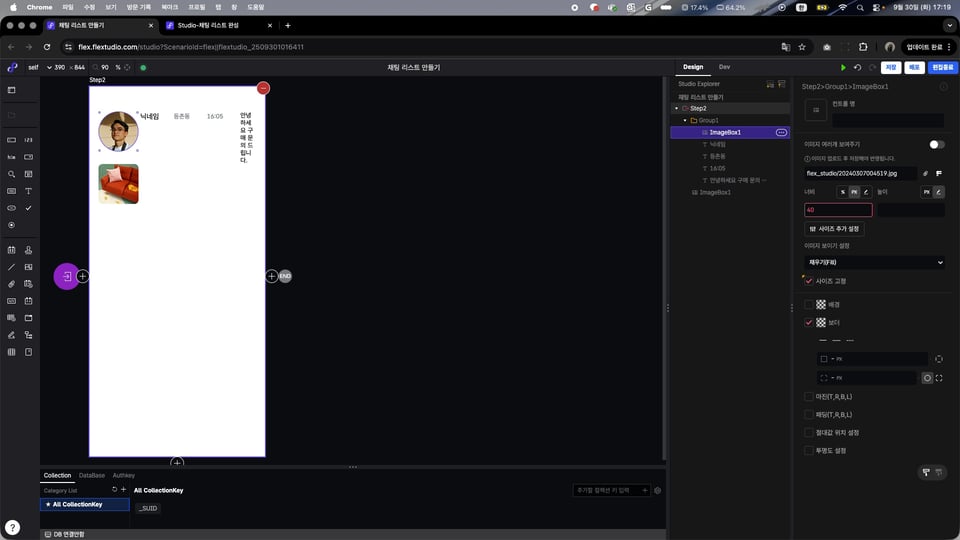Click the purple entry node icon
960x540 pixels.
point(66,276)
